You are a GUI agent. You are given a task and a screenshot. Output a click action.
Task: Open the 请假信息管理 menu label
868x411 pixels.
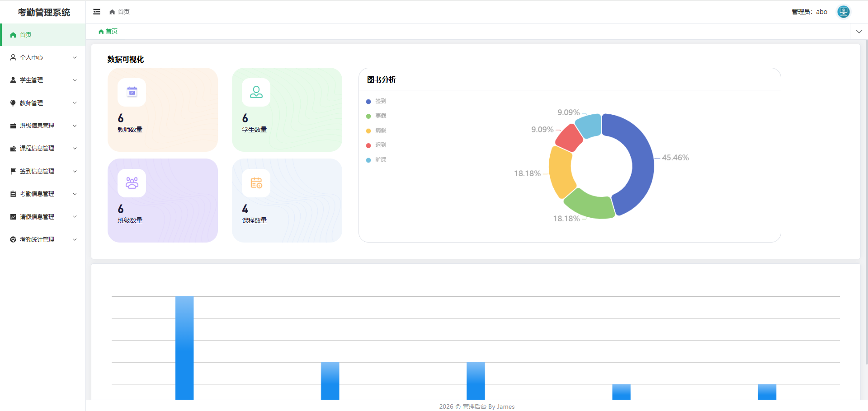[37, 217]
